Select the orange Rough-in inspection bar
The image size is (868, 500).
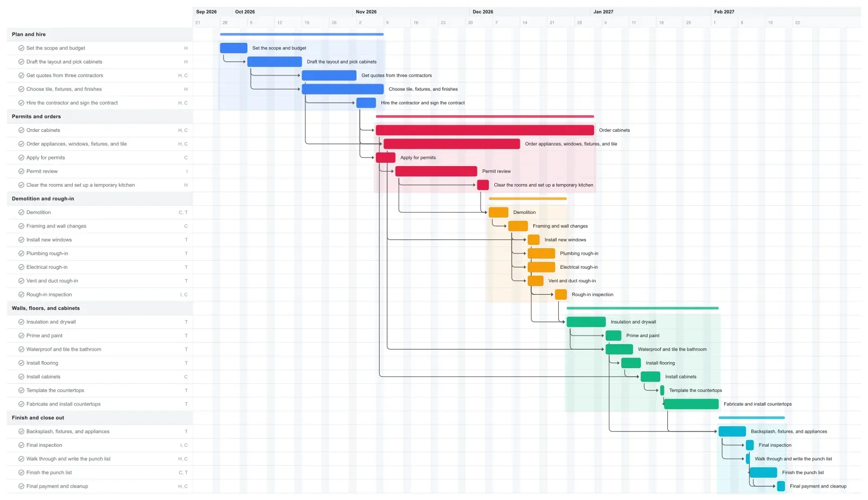(x=561, y=295)
